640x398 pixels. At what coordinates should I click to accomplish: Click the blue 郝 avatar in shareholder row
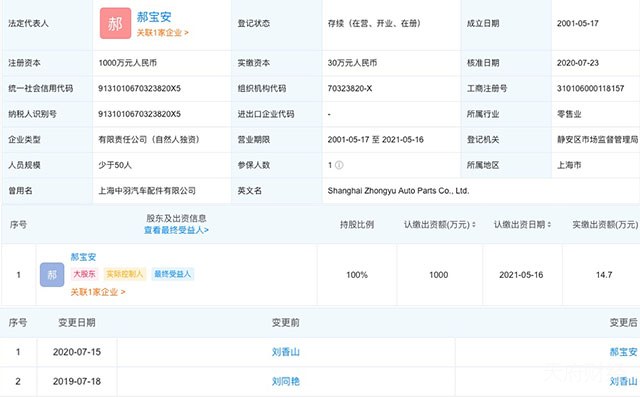coord(52,274)
